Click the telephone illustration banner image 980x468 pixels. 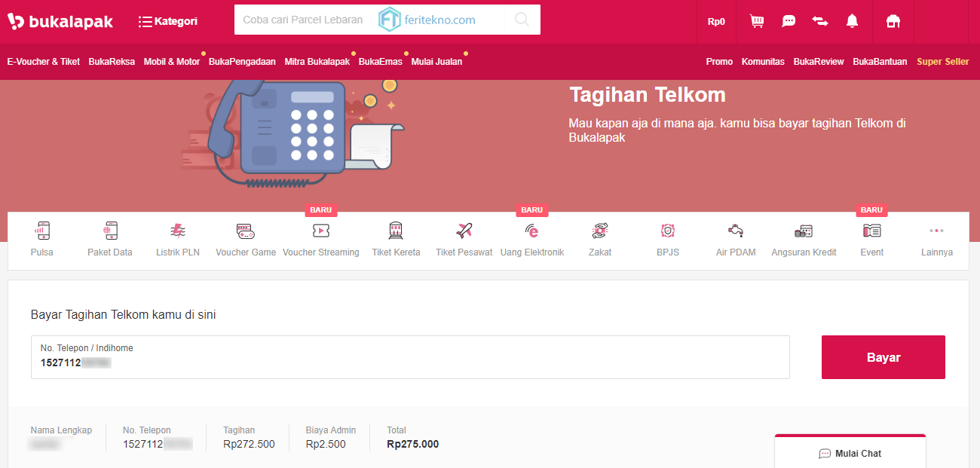[294, 134]
